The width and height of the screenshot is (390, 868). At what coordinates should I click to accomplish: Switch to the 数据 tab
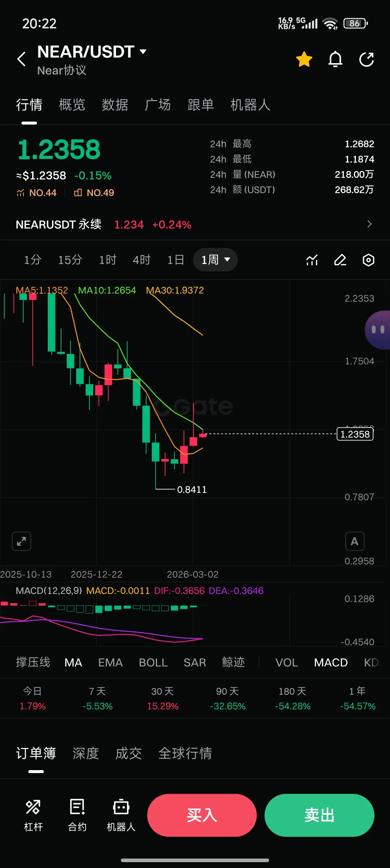click(115, 105)
